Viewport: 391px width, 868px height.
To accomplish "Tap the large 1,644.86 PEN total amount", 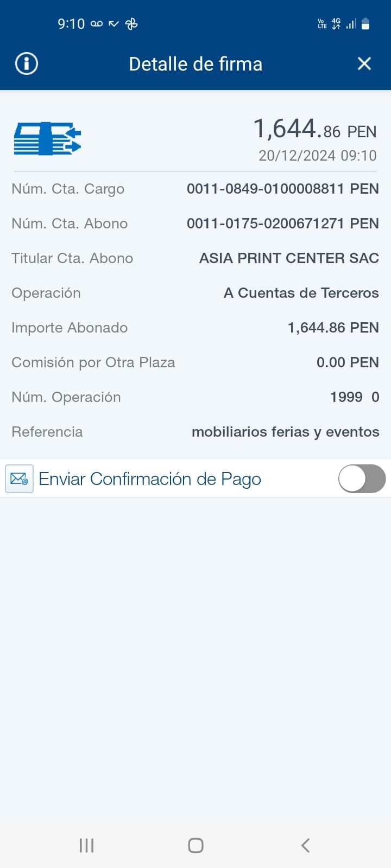I will point(314,130).
